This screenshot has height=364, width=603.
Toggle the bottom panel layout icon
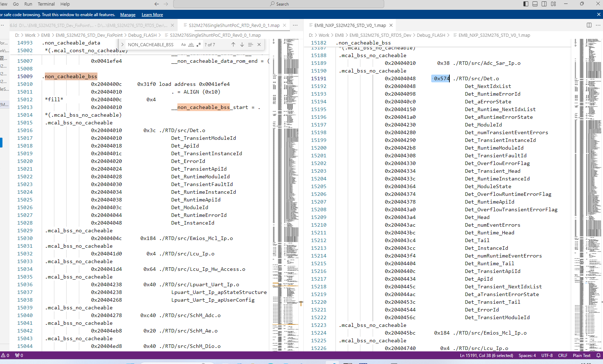534,4
